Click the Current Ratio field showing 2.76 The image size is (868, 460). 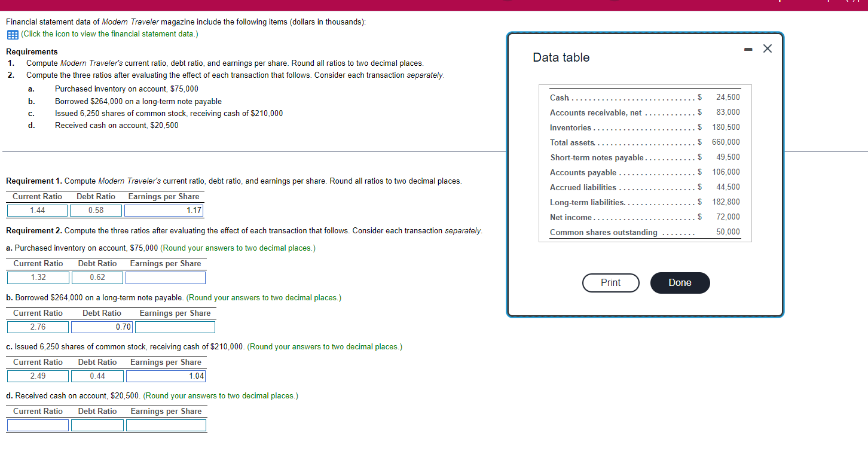38,327
